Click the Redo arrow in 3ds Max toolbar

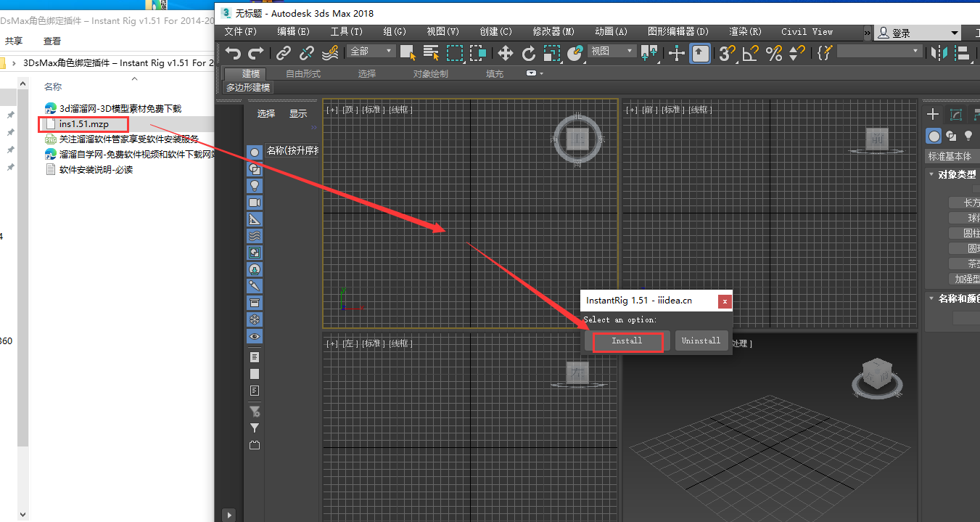pyautogui.click(x=256, y=53)
